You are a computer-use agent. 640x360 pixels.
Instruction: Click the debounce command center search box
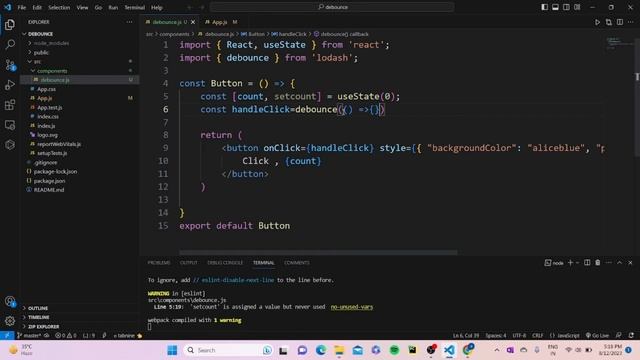click(x=332, y=7)
